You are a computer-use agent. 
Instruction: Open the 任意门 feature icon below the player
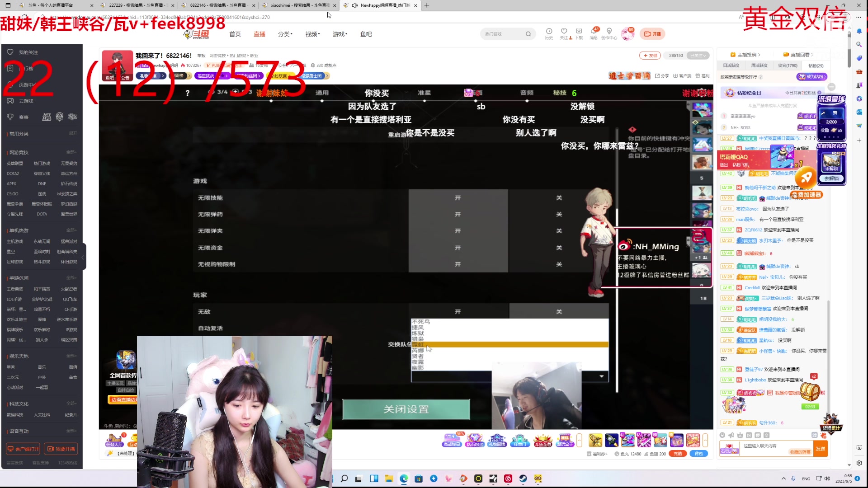519,441
